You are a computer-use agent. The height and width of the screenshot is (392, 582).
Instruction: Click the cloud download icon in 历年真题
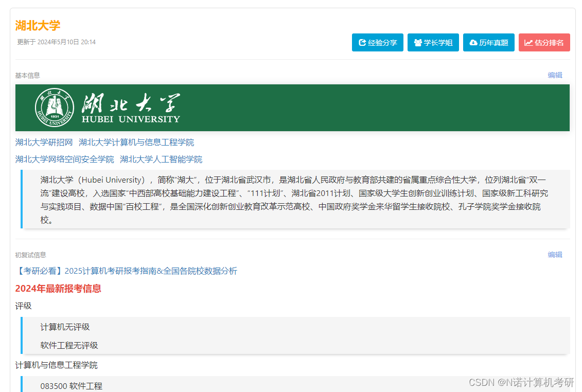(x=473, y=43)
